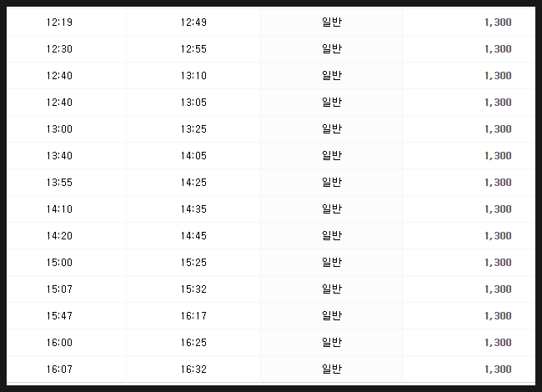This screenshot has height=392, width=542.
Task: Select the 14:10 departure time cell
Action: pos(59,209)
